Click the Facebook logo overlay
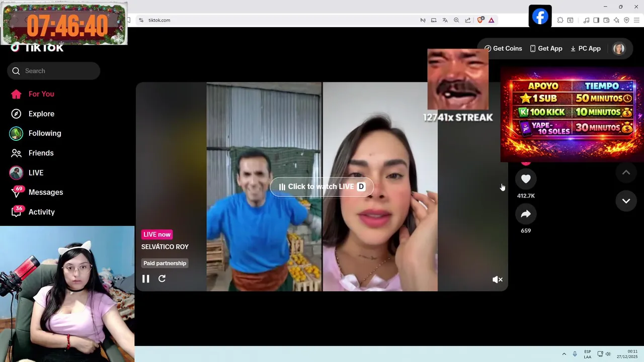The width and height of the screenshot is (644, 362). (x=540, y=17)
